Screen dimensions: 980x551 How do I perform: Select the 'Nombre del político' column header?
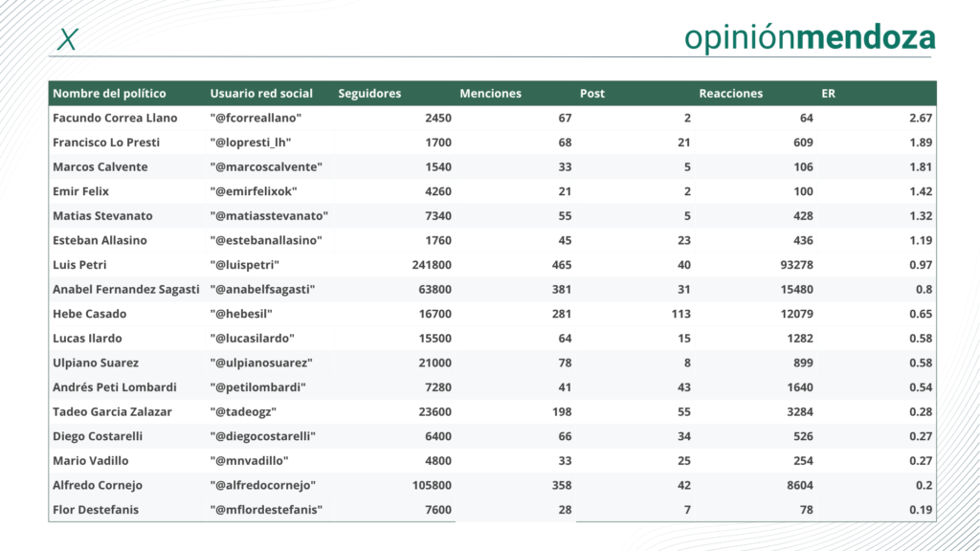tap(109, 94)
